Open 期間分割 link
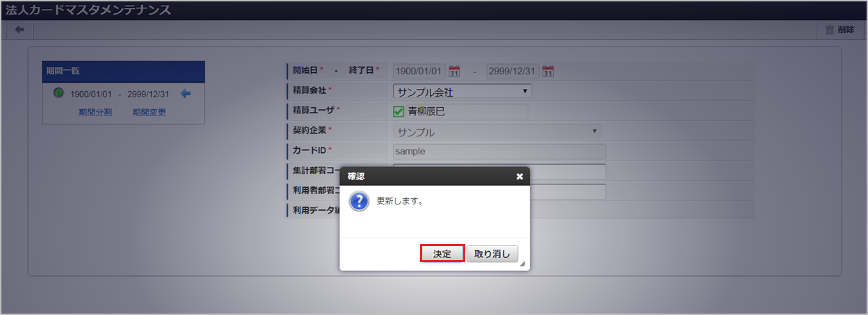The height and width of the screenshot is (315, 868). (x=95, y=112)
